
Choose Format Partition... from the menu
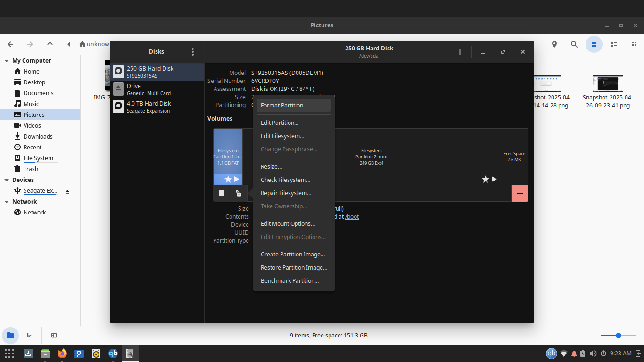(x=284, y=106)
